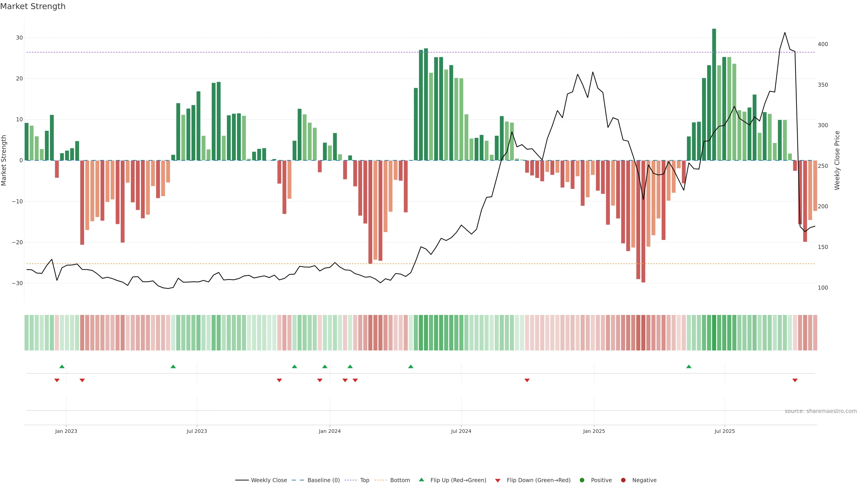Click the Flip Up marker near June 2023

click(x=173, y=366)
